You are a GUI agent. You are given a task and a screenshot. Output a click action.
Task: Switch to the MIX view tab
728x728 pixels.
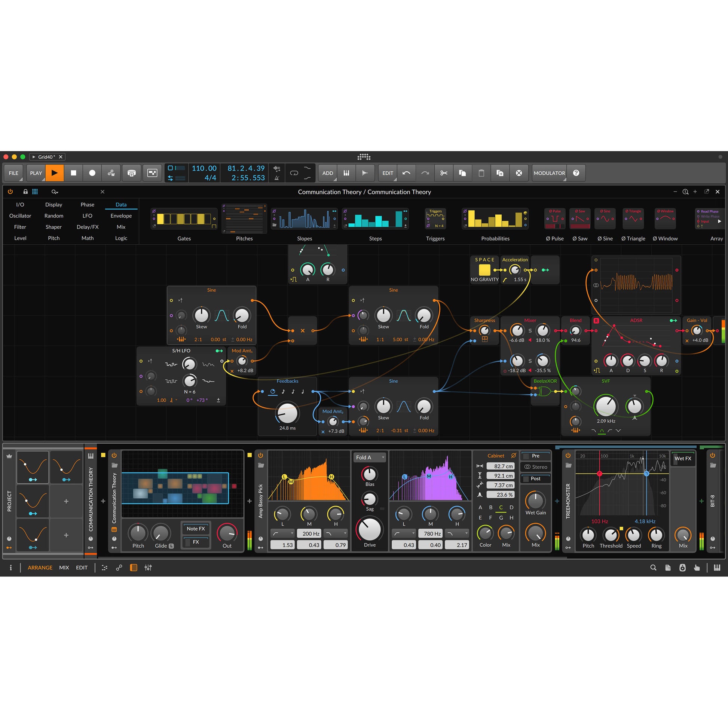pyautogui.click(x=64, y=568)
